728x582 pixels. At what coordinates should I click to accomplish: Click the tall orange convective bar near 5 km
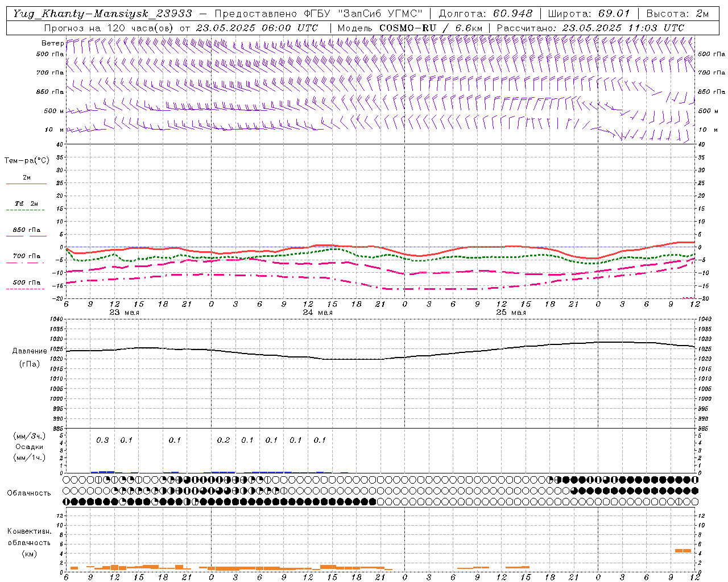(683, 551)
